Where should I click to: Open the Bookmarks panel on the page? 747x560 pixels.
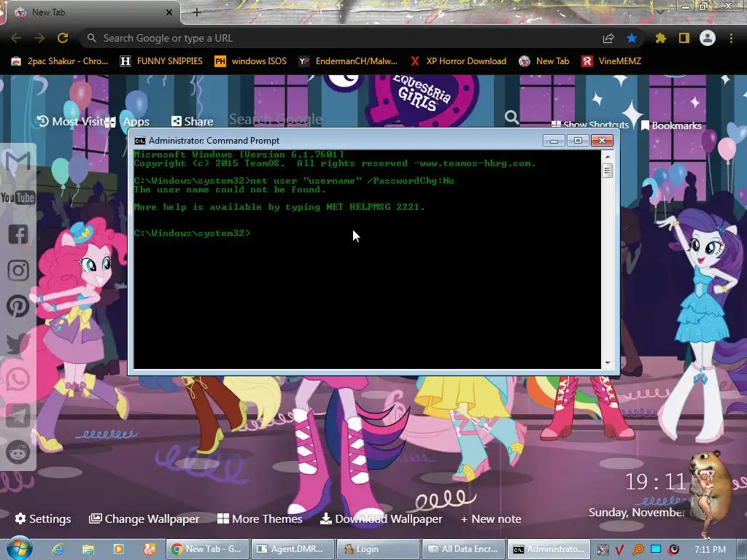[x=671, y=125]
